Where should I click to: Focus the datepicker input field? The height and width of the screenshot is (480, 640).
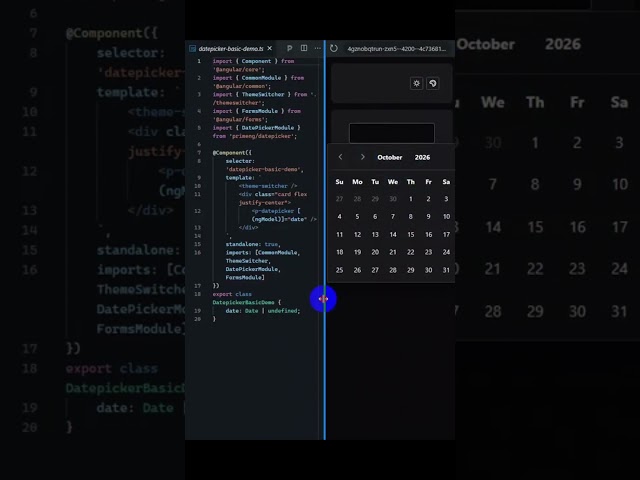(392, 133)
